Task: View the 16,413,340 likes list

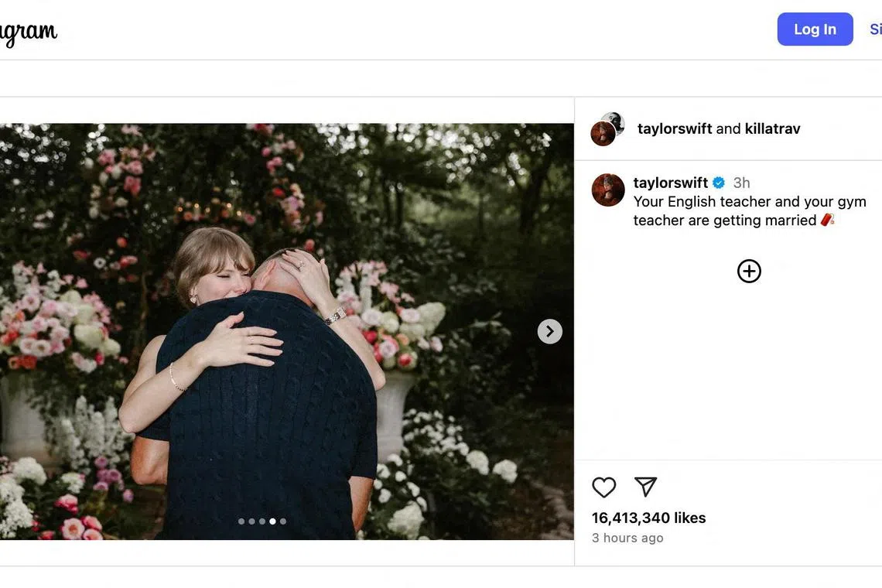Action: pyautogui.click(x=648, y=518)
